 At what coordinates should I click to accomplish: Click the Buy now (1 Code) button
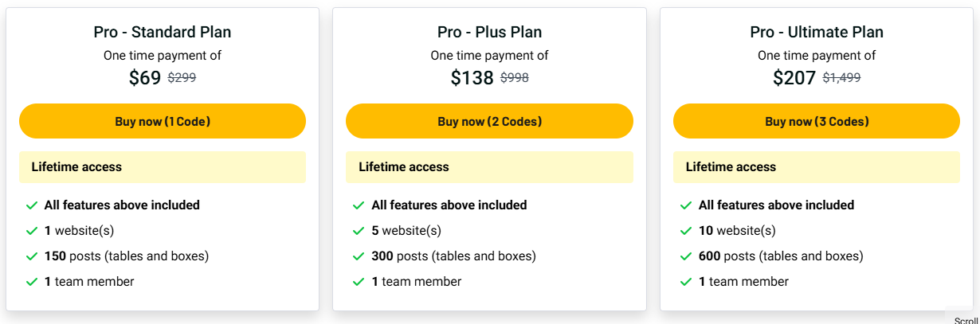163,121
